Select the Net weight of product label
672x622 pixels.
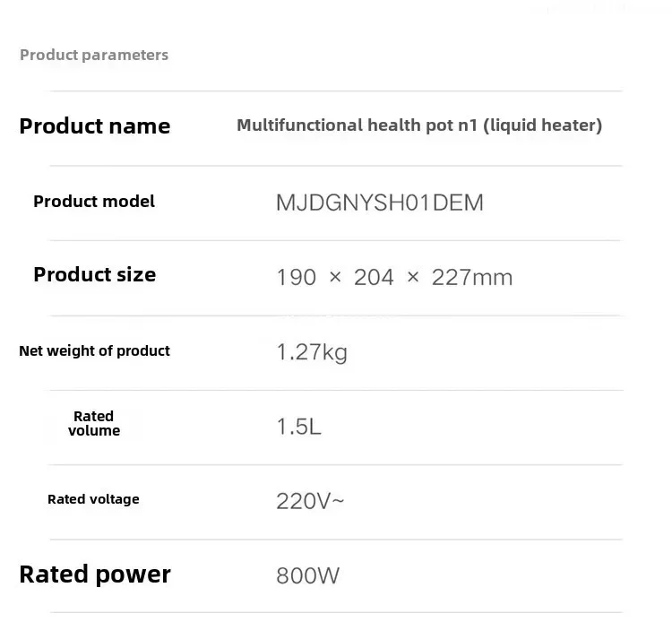94,351
